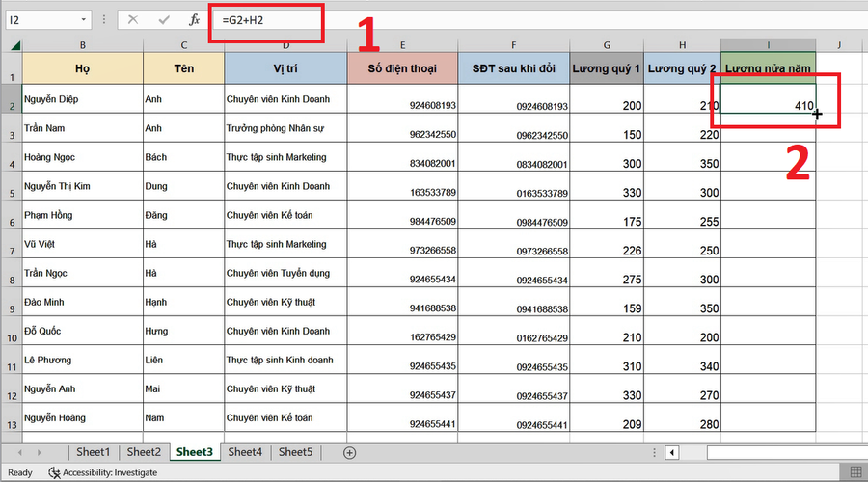The image size is (868, 482).
Task: Add a new sheet with plus icon
Action: 349,453
